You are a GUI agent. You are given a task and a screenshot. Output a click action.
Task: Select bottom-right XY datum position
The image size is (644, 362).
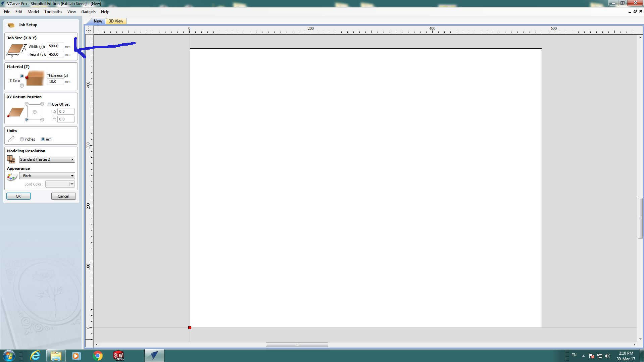pyautogui.click(x=42, y=119)
